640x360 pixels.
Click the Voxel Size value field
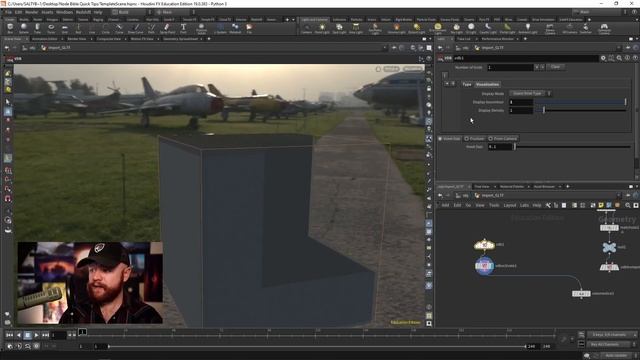click(500, 147)
